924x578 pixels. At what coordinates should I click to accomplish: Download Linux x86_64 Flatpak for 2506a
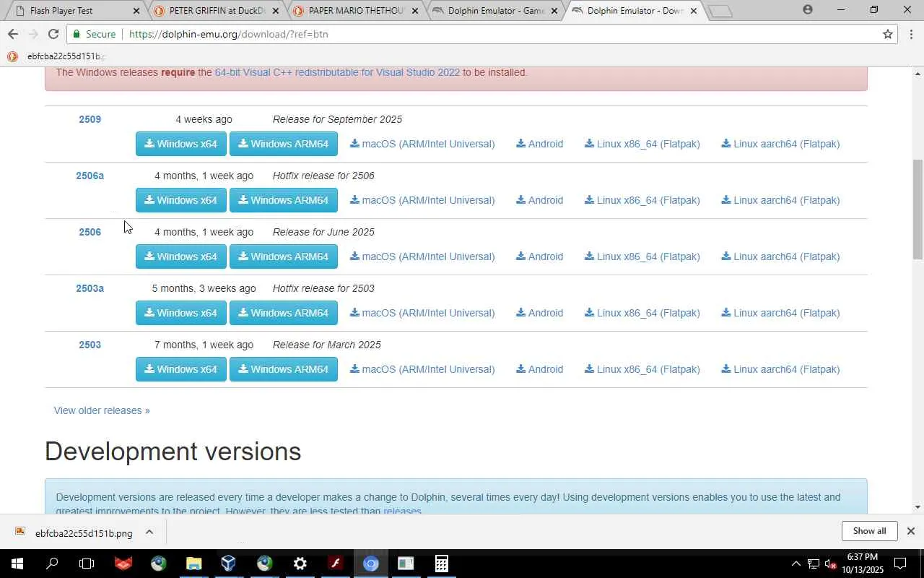[642, 200]
